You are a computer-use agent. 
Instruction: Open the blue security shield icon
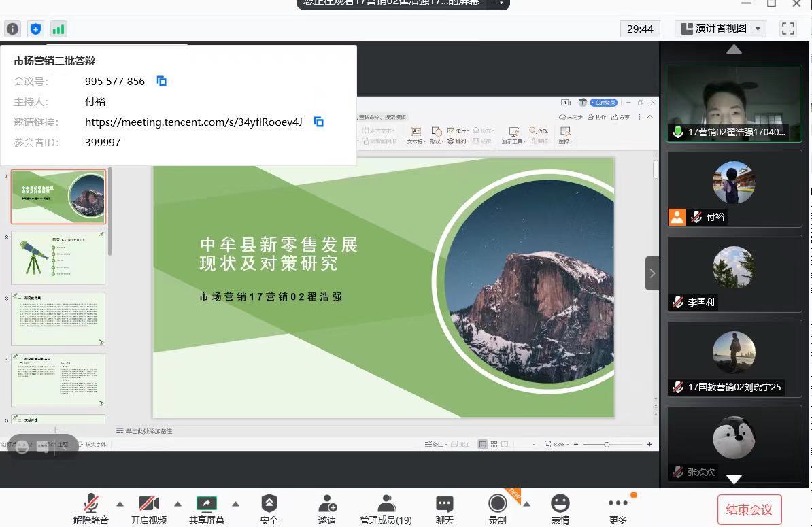[35, 29]
